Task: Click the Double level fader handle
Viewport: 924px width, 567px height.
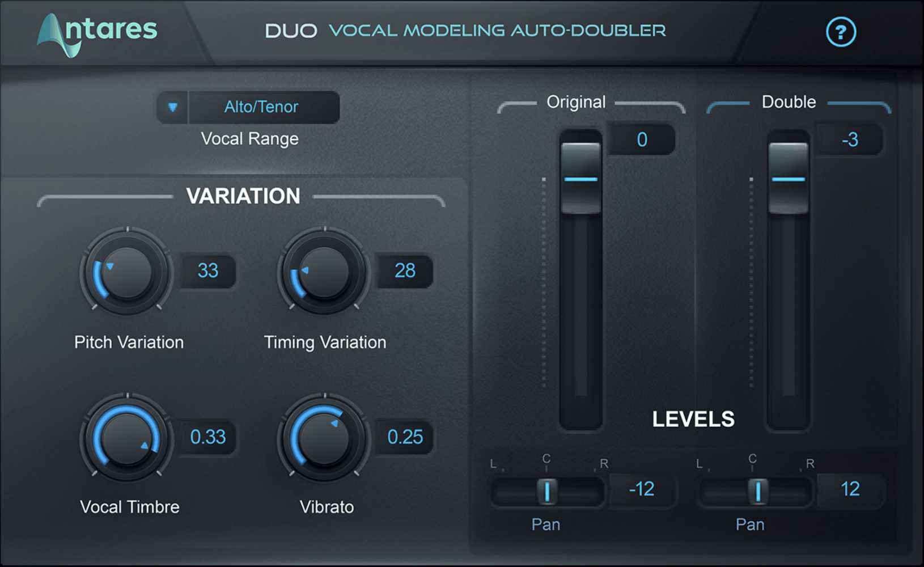Action: [x=789, y=178]
